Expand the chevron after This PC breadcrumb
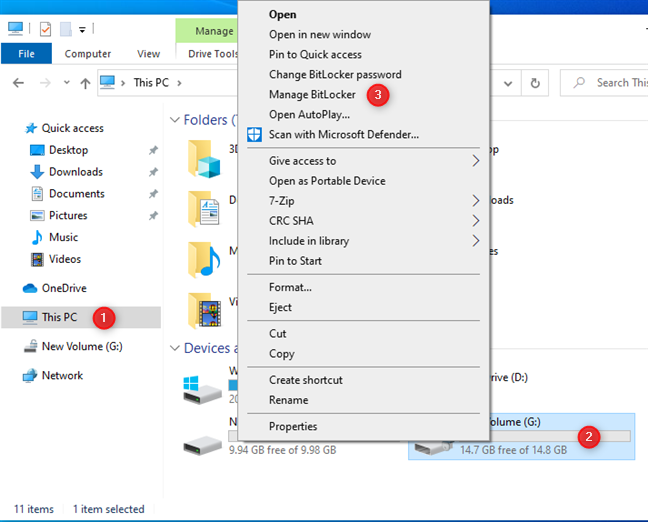This screenshot has height=522, width=648. tap(179, 83)
